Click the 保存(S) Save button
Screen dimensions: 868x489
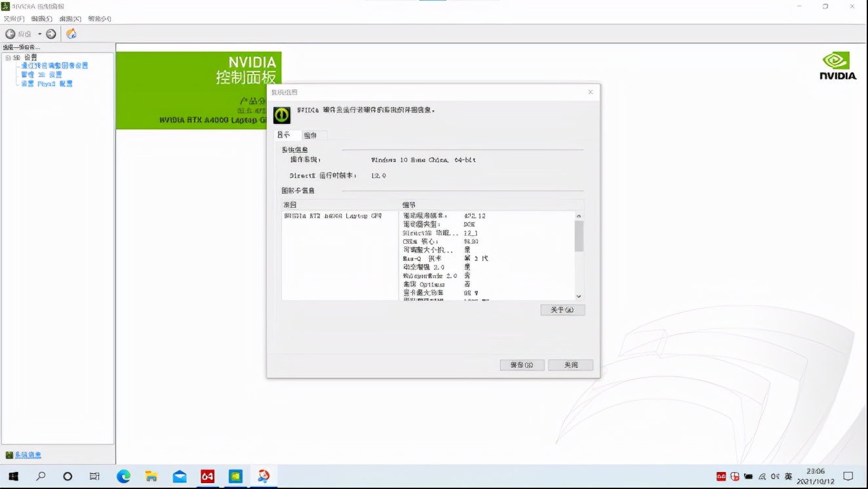coord(522,365)
